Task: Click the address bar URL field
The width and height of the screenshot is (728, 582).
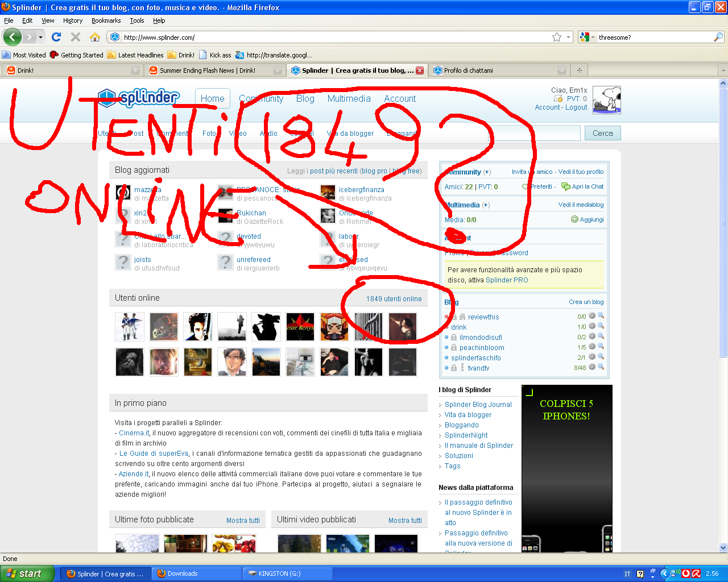Action: [336, 37]
